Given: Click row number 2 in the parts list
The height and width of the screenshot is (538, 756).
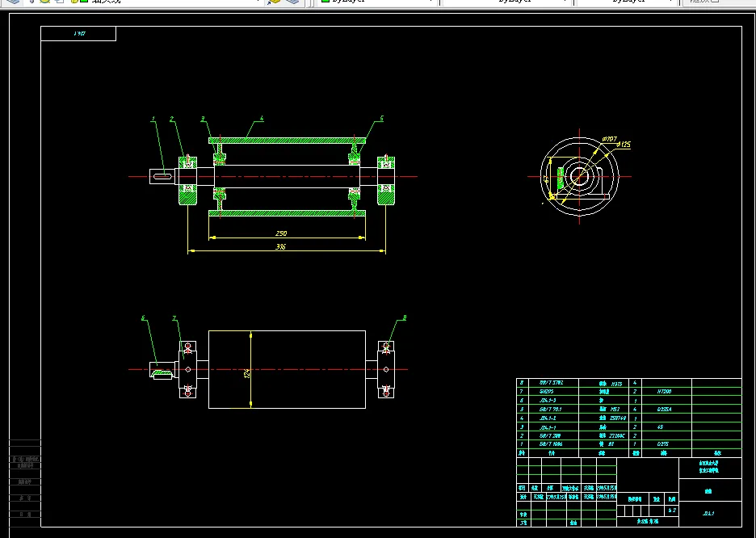Looking at the screenshot, I should (x=521, y=435).
